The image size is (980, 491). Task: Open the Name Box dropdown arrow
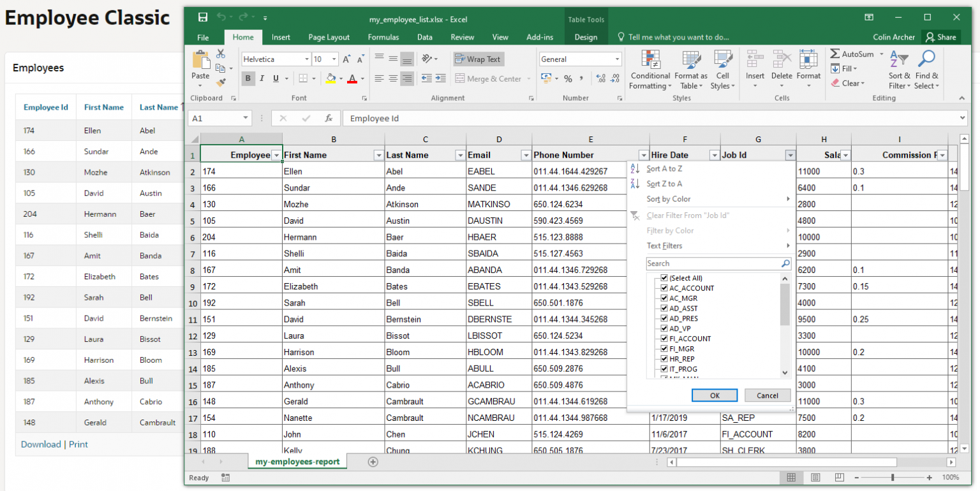point(246,119)
